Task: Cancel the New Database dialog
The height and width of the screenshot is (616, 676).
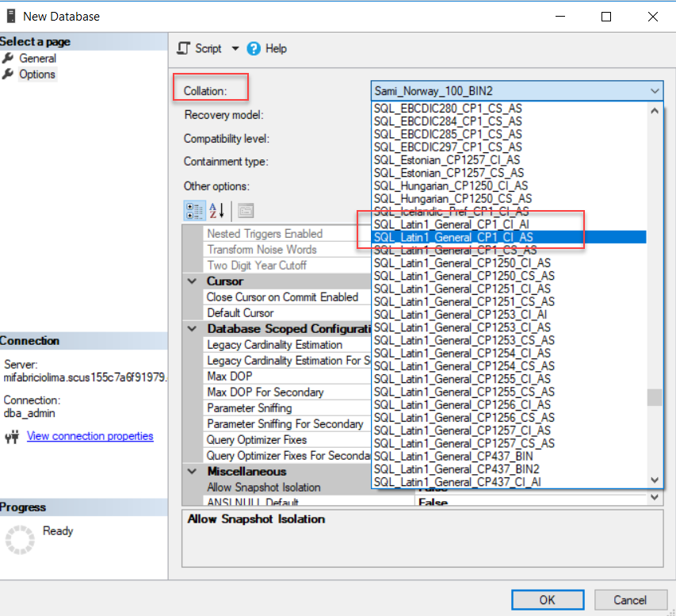Action: (x=631, y=599)
